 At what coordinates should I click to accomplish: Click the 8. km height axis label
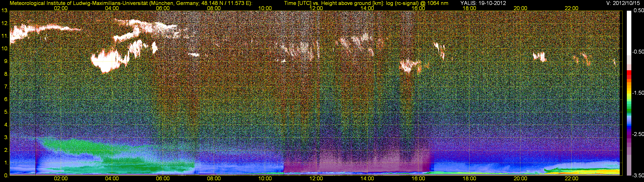(6, 74)
